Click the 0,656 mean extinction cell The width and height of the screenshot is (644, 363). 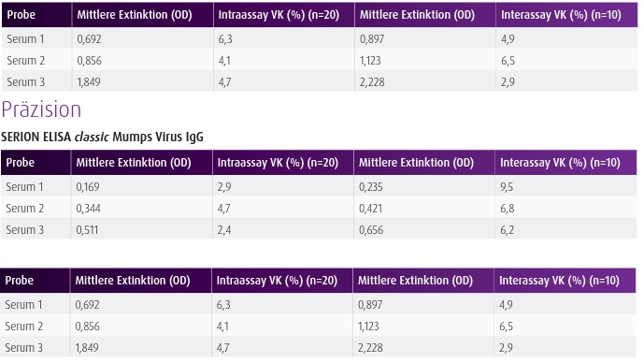371,230
